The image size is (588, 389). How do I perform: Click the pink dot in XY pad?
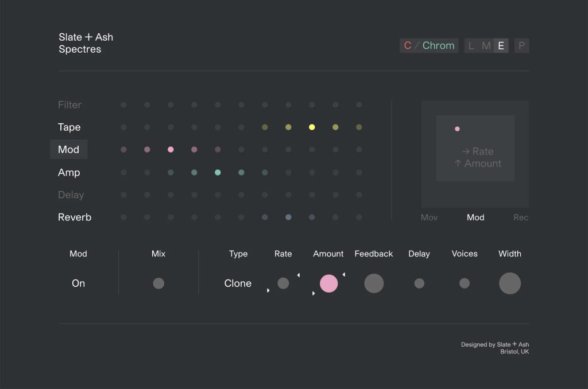click(x=457, y=129)
